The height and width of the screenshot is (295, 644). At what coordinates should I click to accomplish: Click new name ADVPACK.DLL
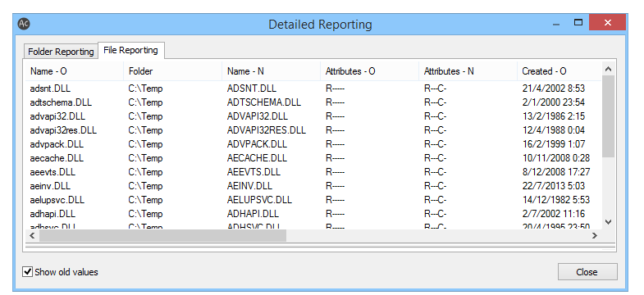pos(257,144)
